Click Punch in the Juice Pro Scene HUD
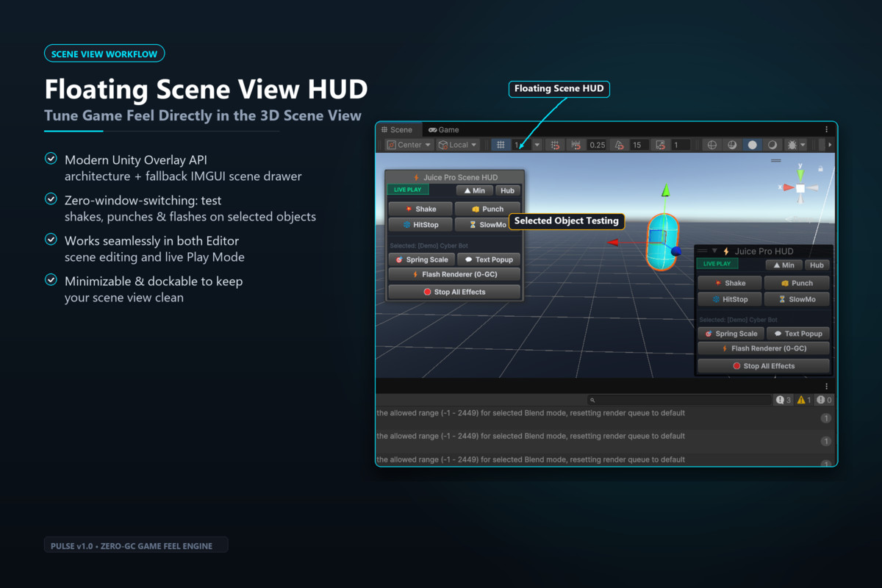 [487, 209]
